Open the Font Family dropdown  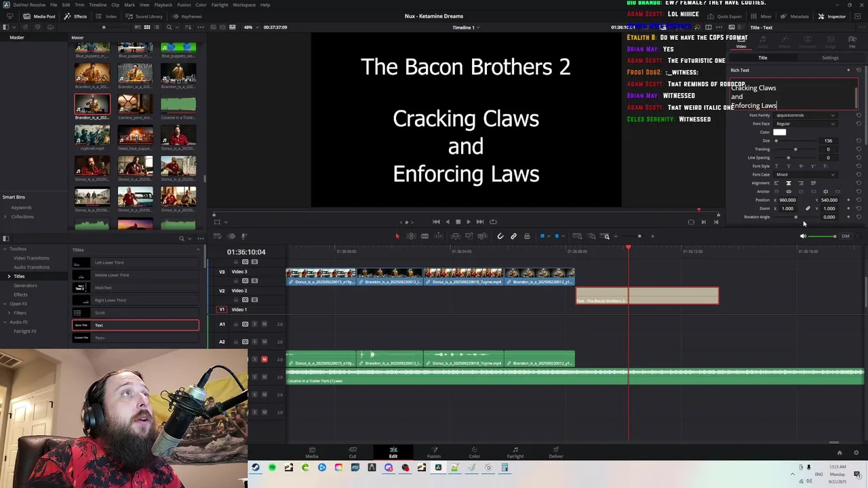[x=805, y=115]
